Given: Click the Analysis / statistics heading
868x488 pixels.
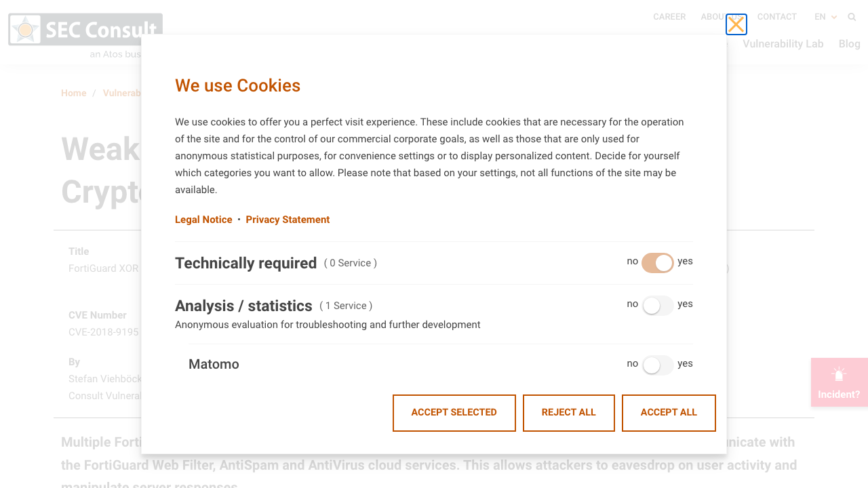Looking at the screenshot, I should click(x=243, y=306).
